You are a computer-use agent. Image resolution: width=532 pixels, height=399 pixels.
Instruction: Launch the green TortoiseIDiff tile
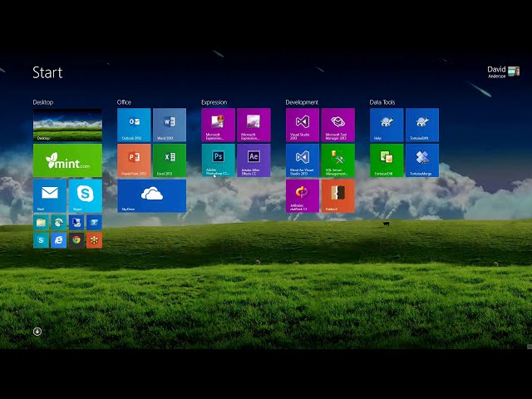pos(387,160)
